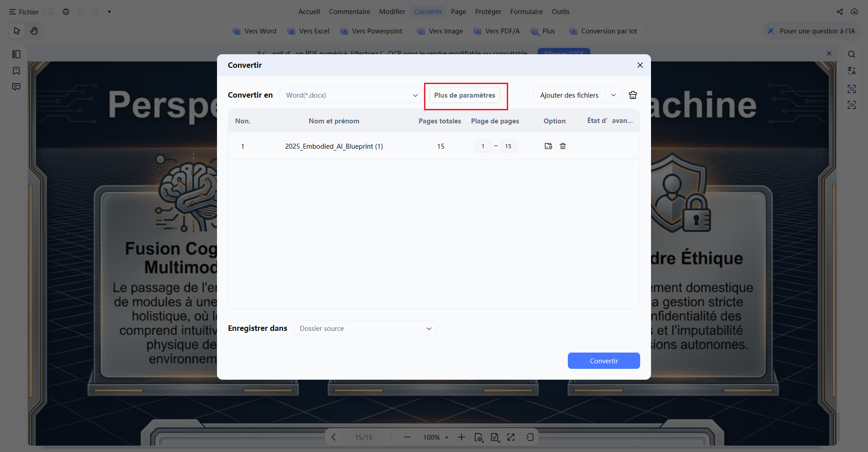868x452 pixels.
Task: Expand the Ajouter des fichiers arrow
Action: point(613,95)
